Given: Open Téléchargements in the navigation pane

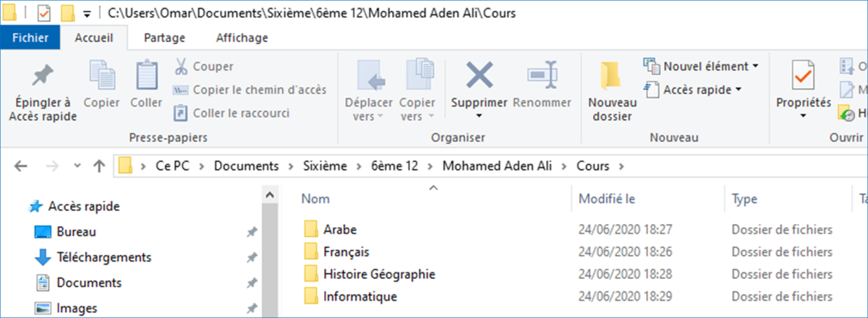Looking at the screenshot, I should 104,257.
